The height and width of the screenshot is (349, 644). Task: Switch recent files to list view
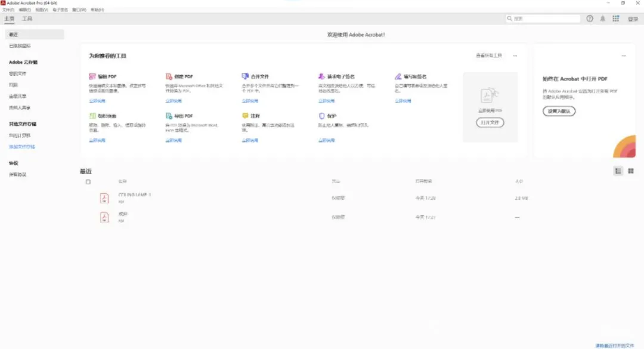618,171
